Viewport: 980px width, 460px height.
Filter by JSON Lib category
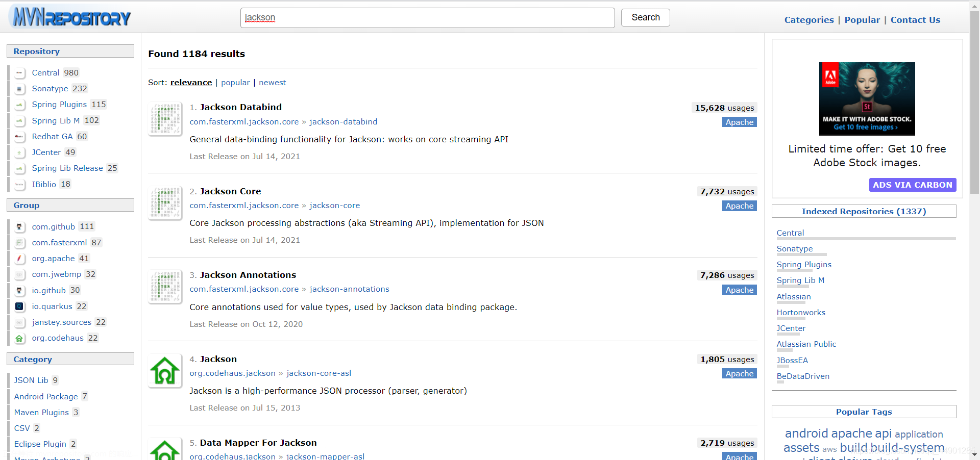31,380
